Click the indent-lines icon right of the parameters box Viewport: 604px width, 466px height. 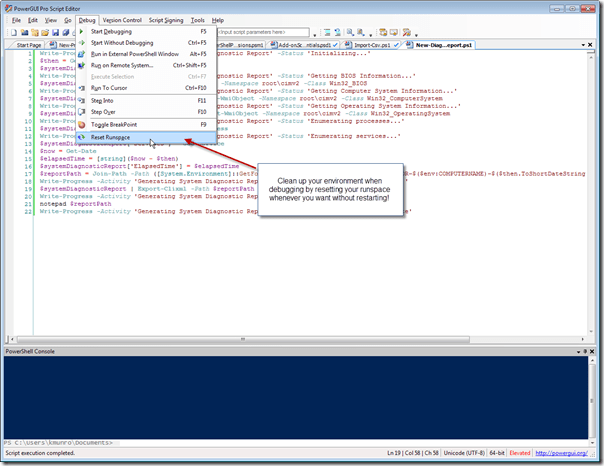coord(327,32)
